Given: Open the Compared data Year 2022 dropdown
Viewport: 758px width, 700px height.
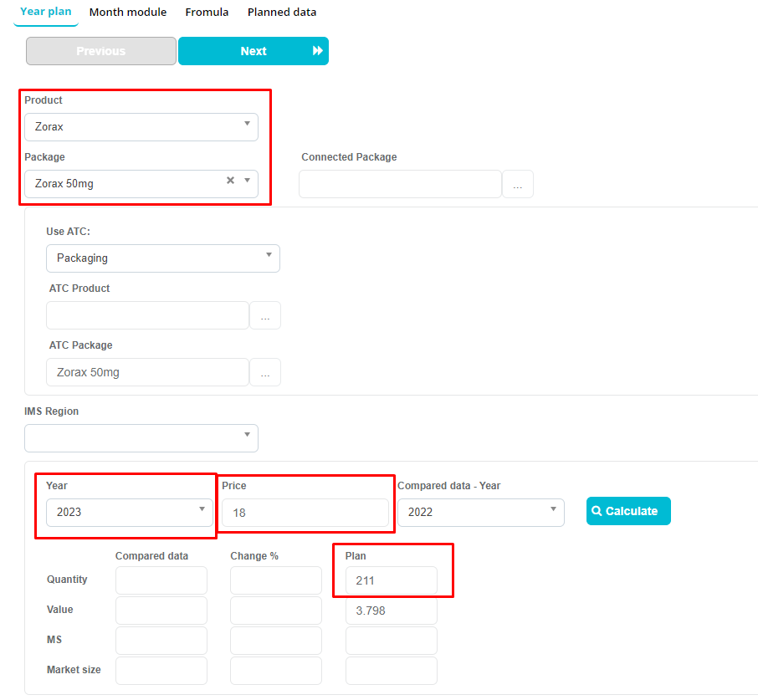Looking at the screenshot, I should (480, 512).
